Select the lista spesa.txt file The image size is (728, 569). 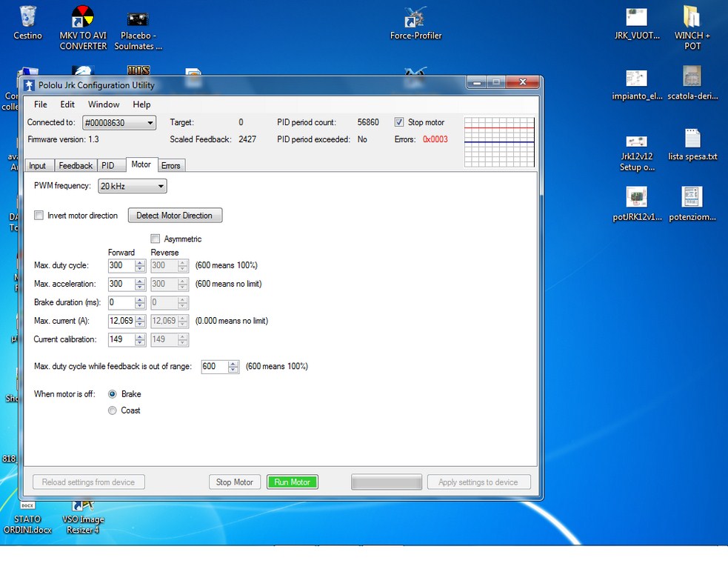(x=692, y=145)
